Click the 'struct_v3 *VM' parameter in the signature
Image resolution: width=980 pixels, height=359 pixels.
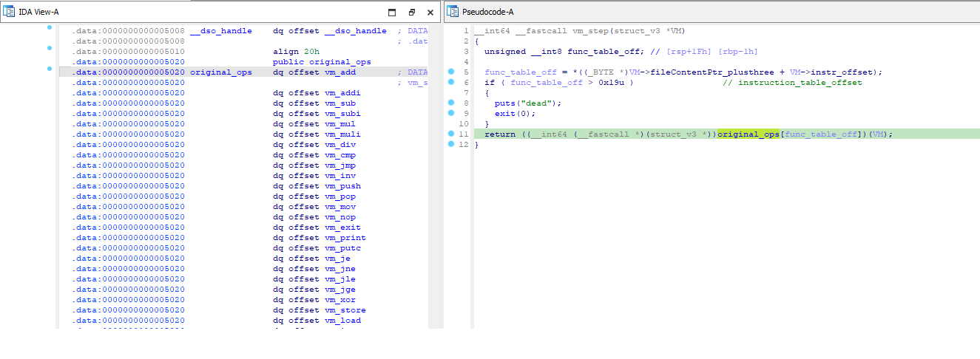point(647,31)
